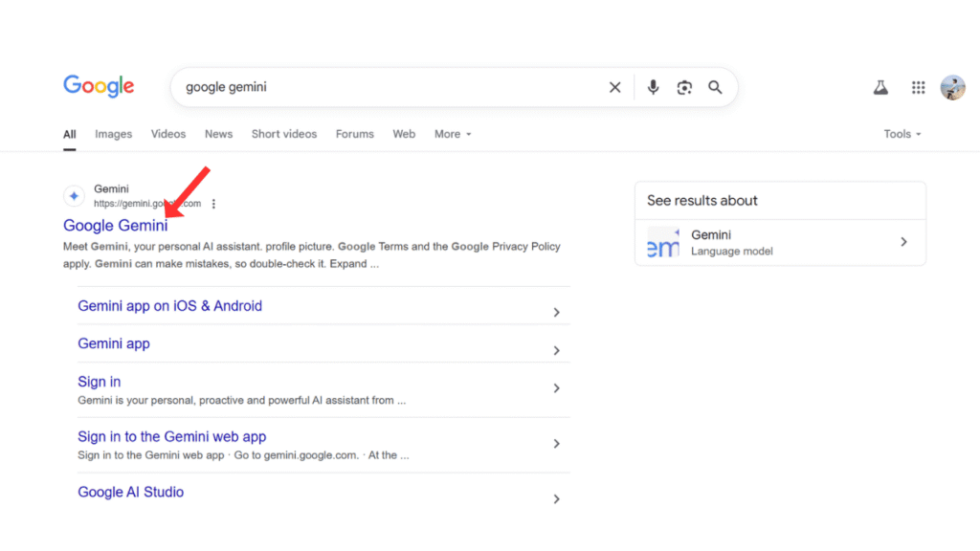The image size is (980, 551).
Task: Expand chevron on Google AI Studio row
Action: pyautogui.click(x=556, y=499)
